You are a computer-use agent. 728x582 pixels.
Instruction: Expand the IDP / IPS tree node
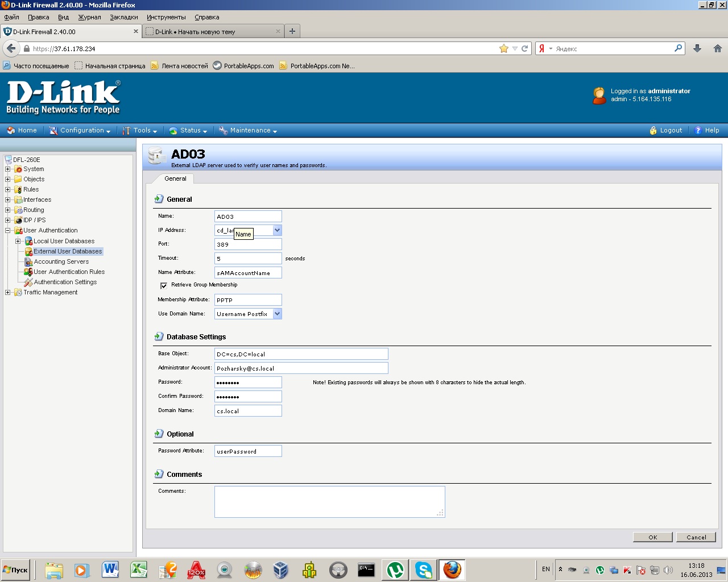tap(8, 220)
